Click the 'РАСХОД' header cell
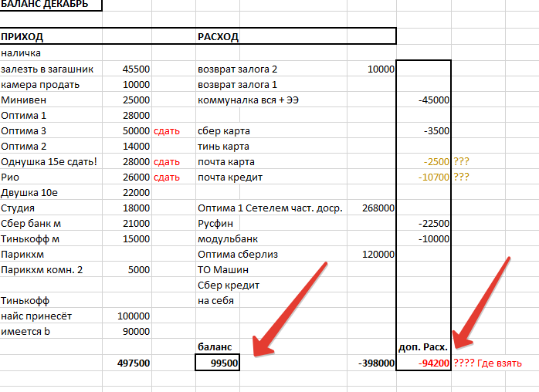 coord(218,36)
